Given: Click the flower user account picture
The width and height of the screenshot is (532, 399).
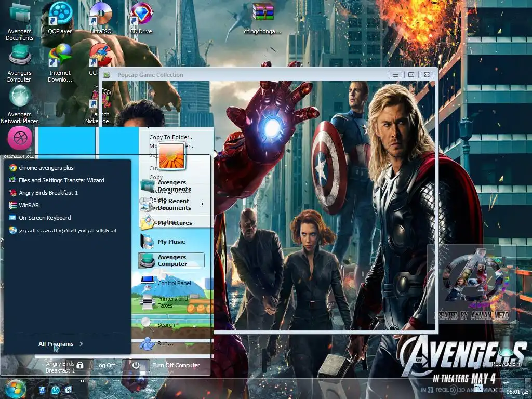Looking at the screenshot, I should pyautogui.click(x=171, y=156).
